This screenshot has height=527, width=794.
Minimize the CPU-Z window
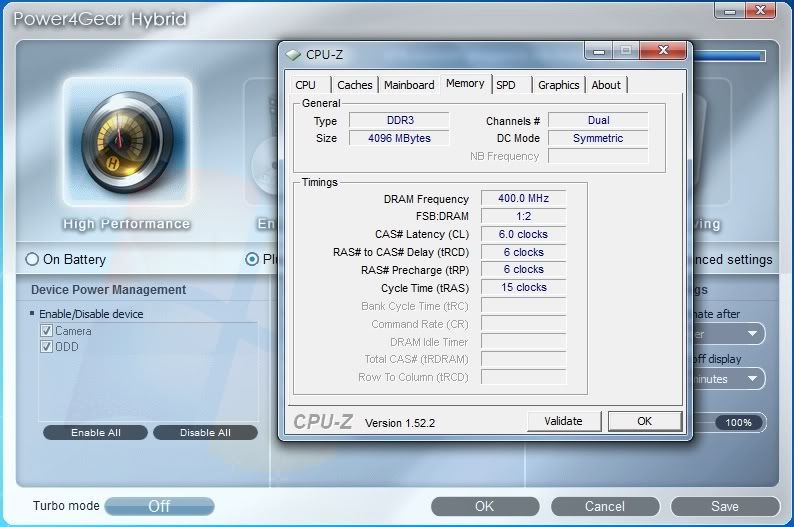coord(599,51)
